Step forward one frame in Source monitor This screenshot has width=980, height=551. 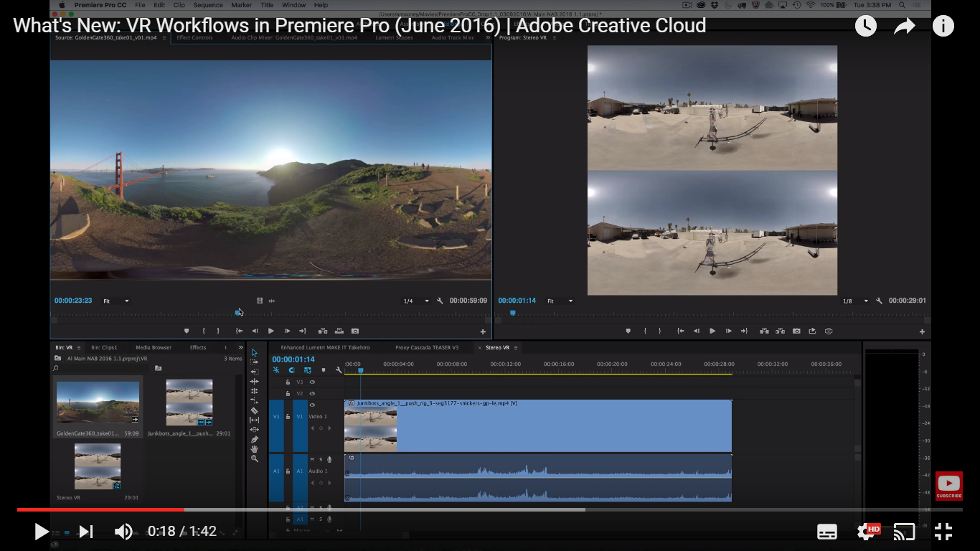(x=287, y=331)
